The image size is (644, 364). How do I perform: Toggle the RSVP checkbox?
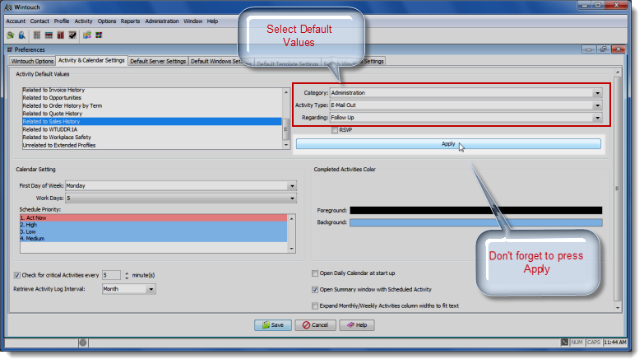335,130
